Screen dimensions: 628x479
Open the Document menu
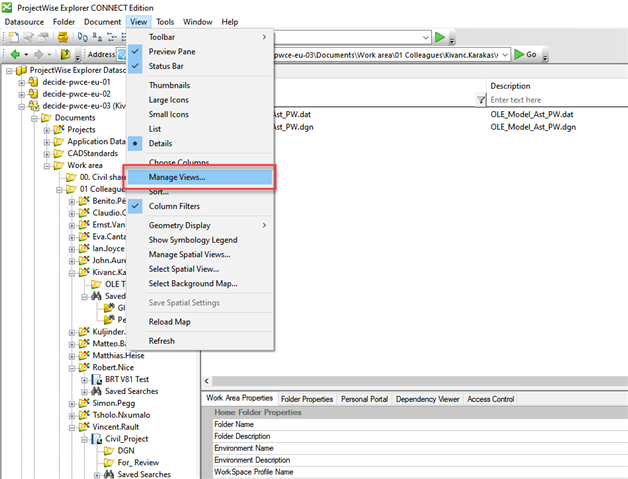pyautogui.click(x=103, y=22)
